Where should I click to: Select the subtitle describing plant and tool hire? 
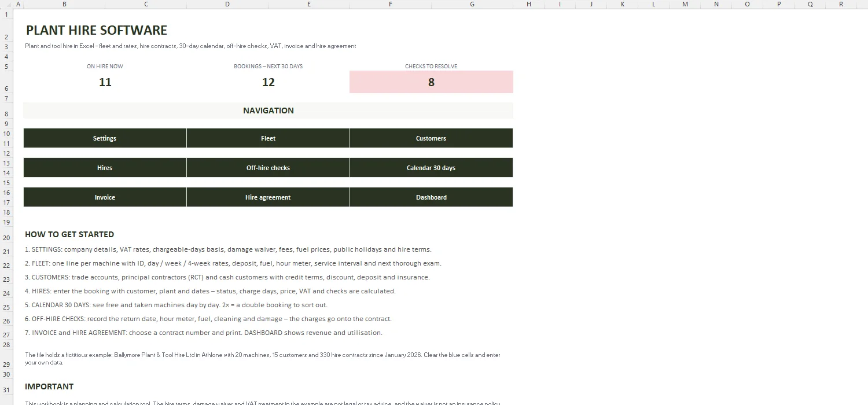point(190,46)
